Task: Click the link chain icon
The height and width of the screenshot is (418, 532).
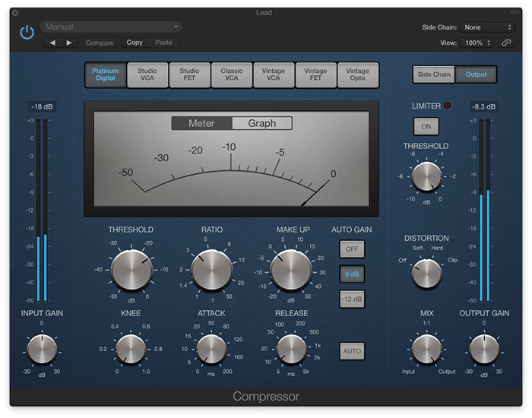Action: coord(506,43)
